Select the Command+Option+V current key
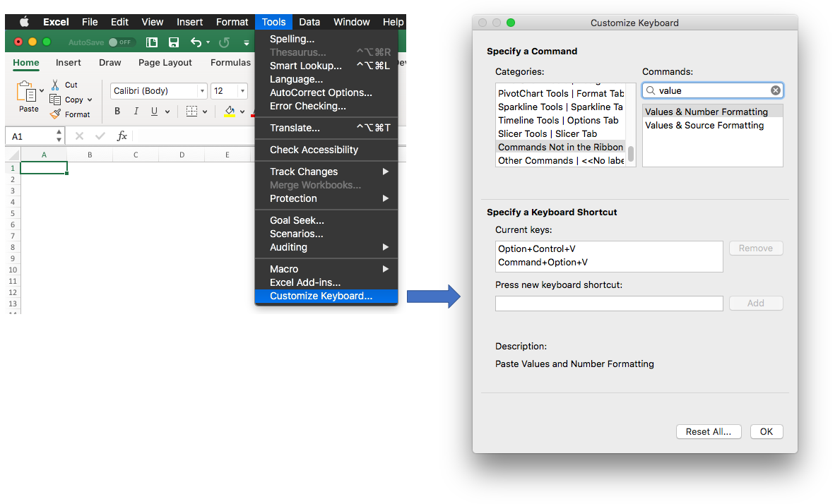This screenshot has height=504, width=840. 608,262
